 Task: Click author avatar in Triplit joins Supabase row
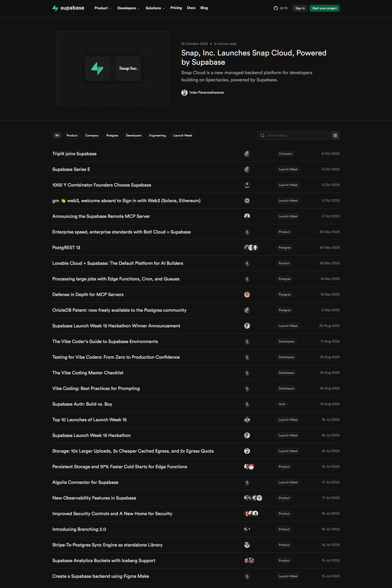tap(247, 153)
